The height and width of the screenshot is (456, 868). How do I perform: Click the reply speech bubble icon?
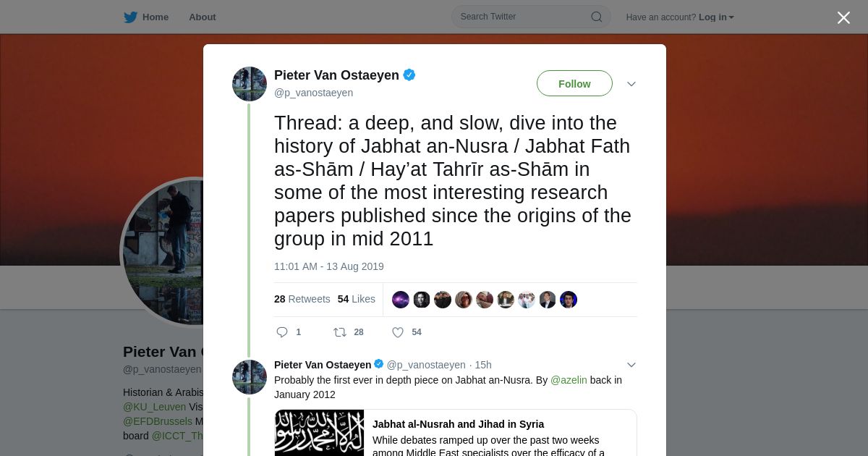click(282, 332)
